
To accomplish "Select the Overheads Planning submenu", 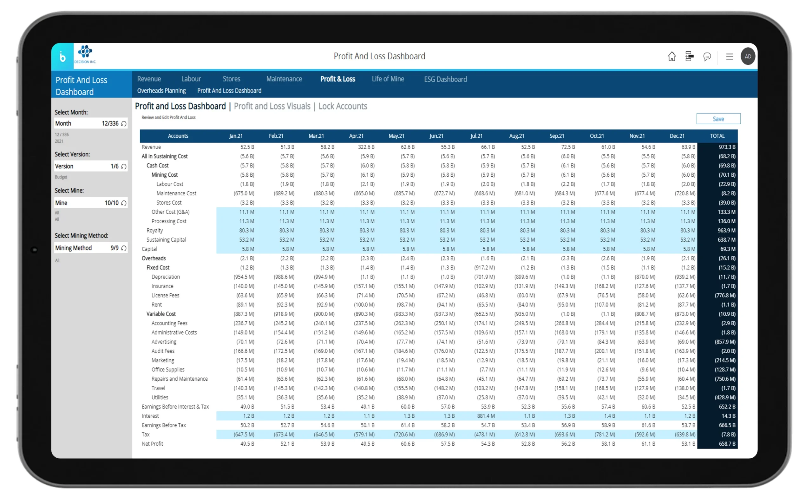I will pyautogui.click(x=161, y=91).
